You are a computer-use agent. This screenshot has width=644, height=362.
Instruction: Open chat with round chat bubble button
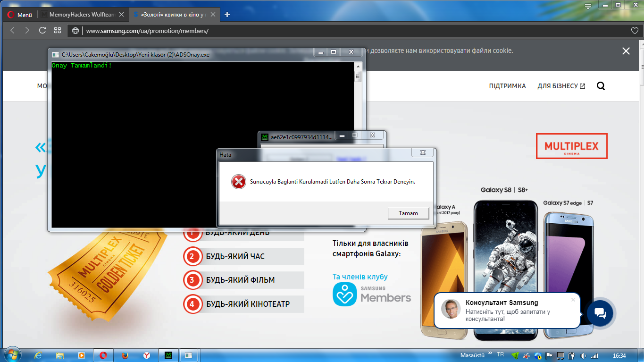600,313
